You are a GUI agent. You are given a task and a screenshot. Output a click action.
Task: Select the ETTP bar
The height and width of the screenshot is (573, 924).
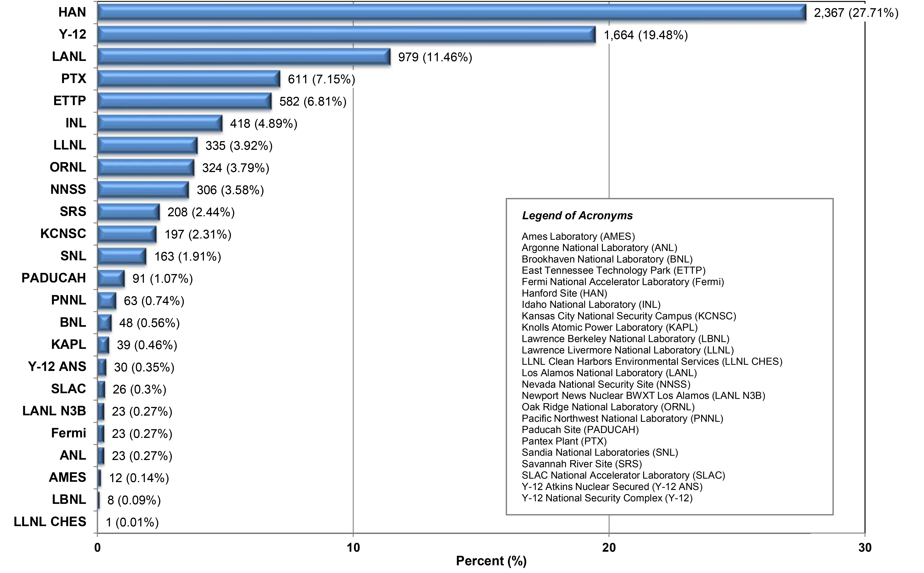coord(185,101)
